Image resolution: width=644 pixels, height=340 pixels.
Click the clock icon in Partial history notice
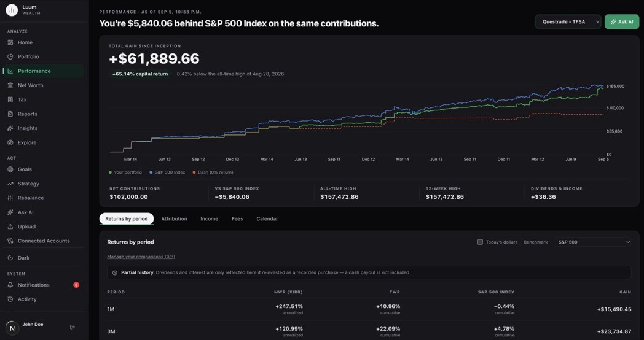(114, 272)
